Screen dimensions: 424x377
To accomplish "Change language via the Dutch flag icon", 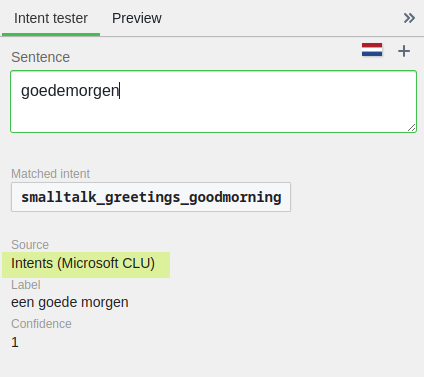I will coord(372,50).
